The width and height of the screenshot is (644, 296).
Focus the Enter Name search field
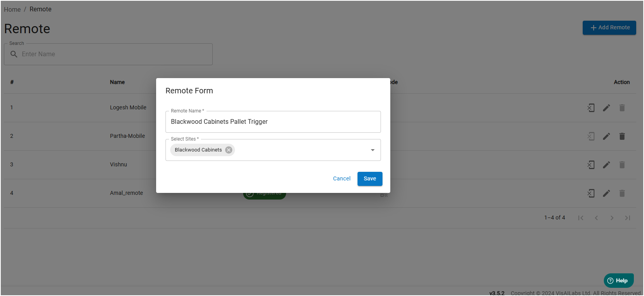[x=113, y=54]
